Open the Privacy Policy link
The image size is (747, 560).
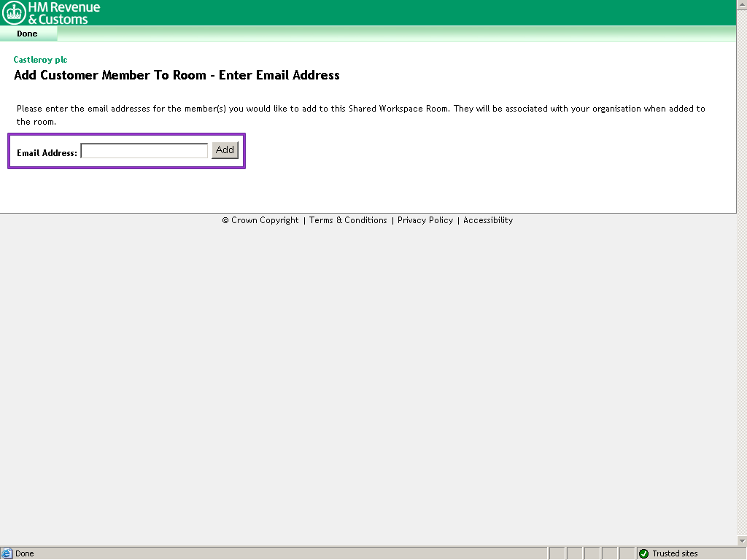coord(425,220)
